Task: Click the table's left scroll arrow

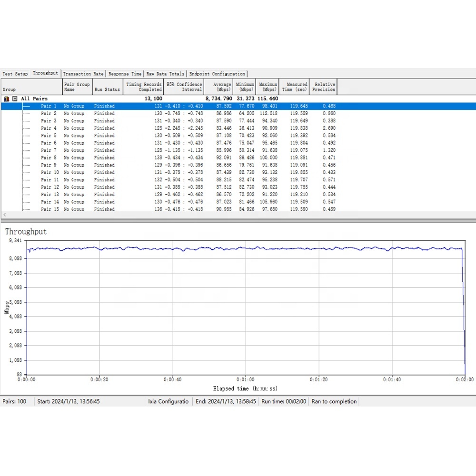Action: click(5, 215)
